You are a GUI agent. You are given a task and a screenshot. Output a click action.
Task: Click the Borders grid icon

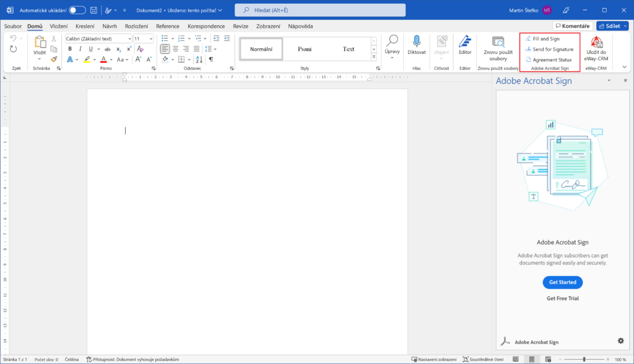tap(181, 59)
